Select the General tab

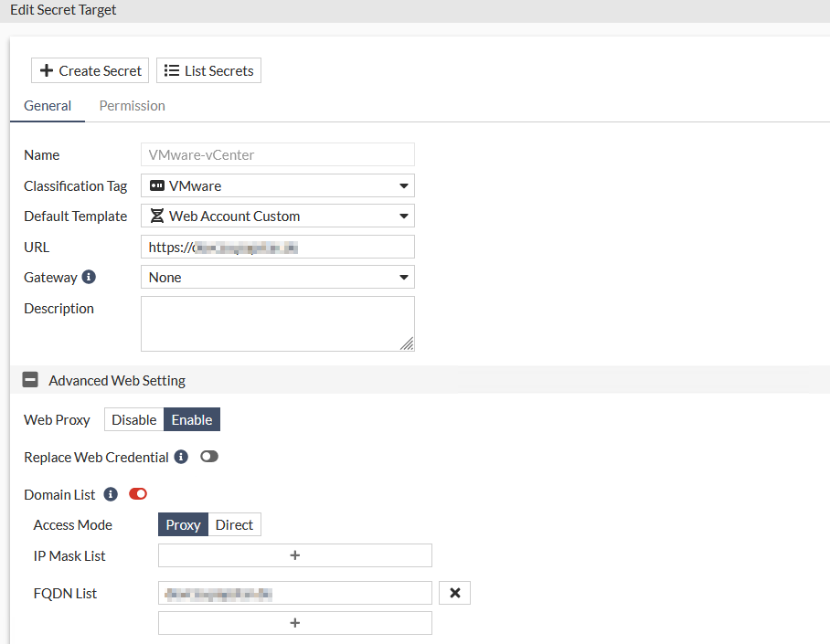(48, 106)
